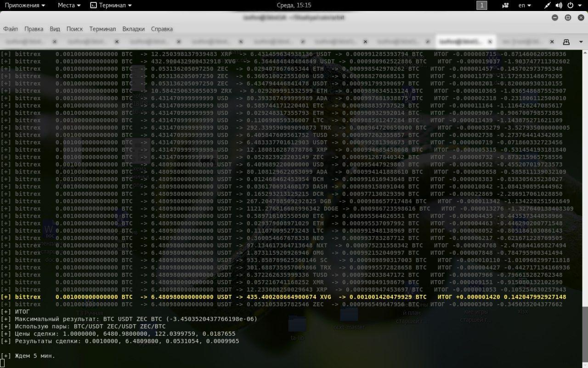Open the Справка menu

point(162,29)
